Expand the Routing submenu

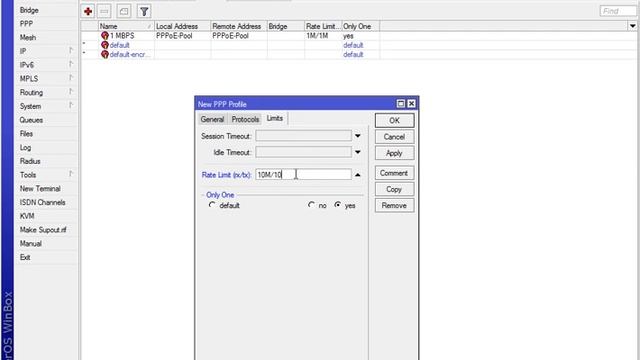pyautogui.click(x=71, y=92)
